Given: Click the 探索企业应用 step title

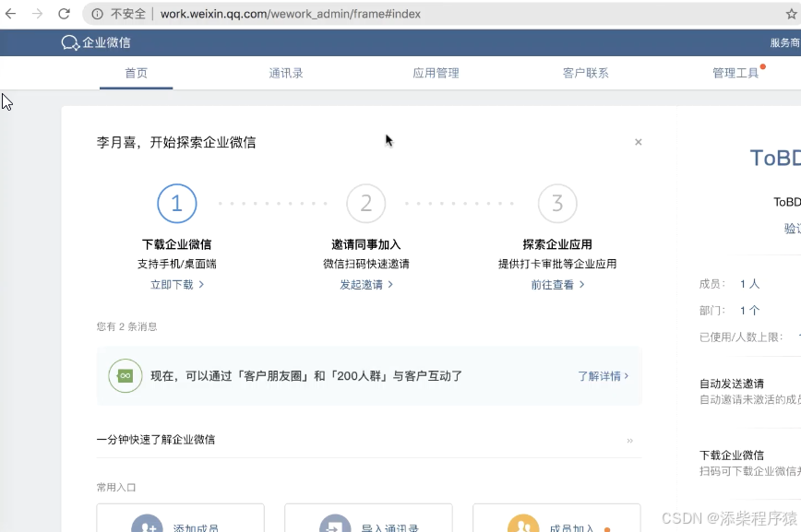Looking at the screenshot, I should coord(557,244).
